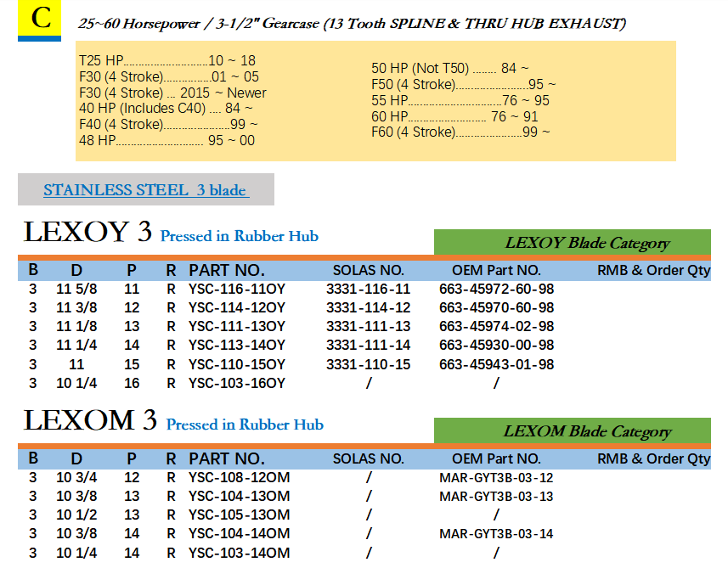Viewport: 728px width, 568px height.
Task: Select the F30 (4 Stroke) 01 ~ 05 line
Action: click(x=169, y=76)
